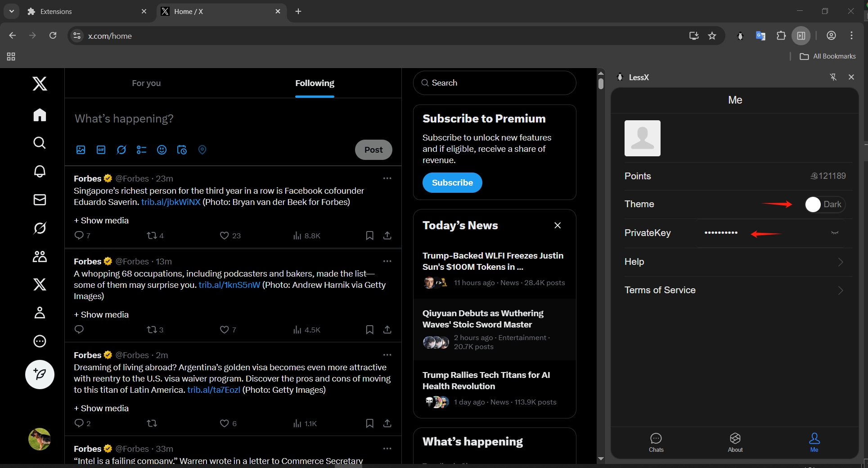Screen dimensions: 868x468
Task: Switch to the For you feed tab
Action: pos(146,83)
